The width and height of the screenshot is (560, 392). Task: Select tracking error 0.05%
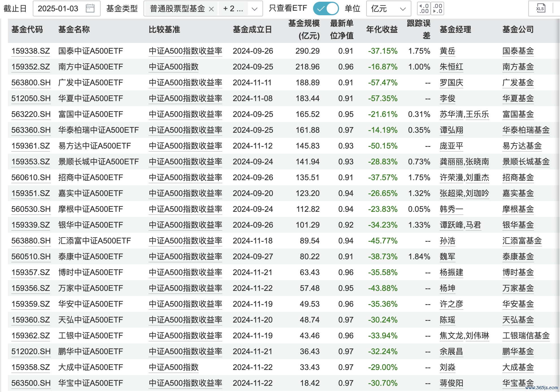click(x=419, y=209)
